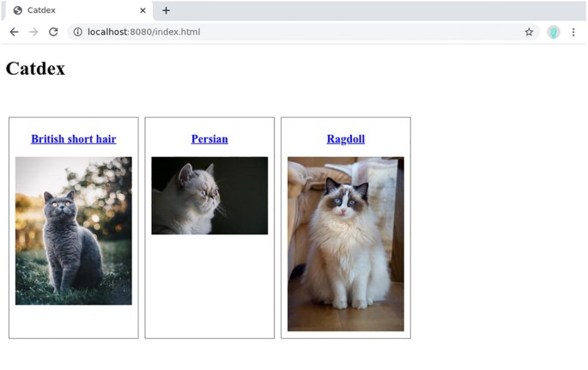Go back using the browser back arrow
The height and width of the screenshot is (370, 588).
click(x=14, y=32)
